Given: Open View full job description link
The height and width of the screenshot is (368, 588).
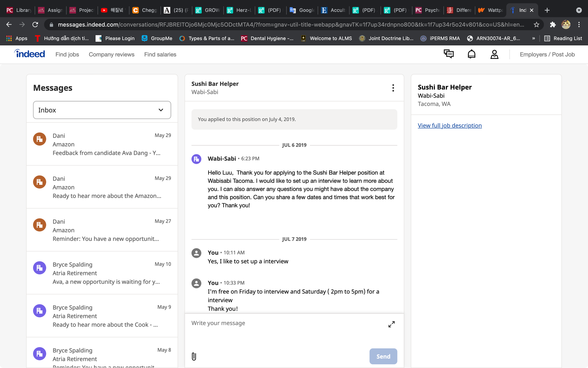Looking at the screenshot, I should click(450, 125).
